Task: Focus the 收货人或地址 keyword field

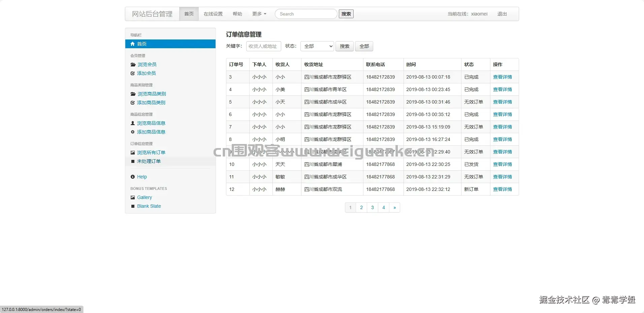Action: (263, 46)
